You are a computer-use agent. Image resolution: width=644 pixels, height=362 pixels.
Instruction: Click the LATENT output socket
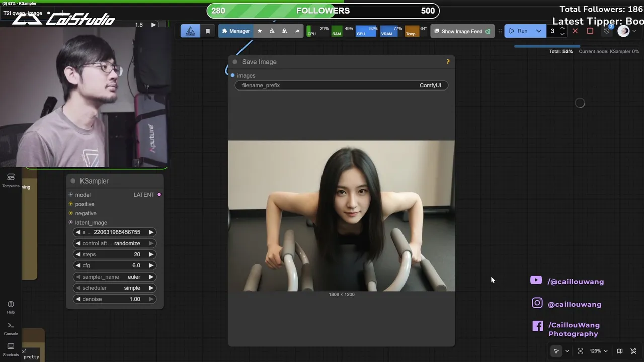point(159,195)
